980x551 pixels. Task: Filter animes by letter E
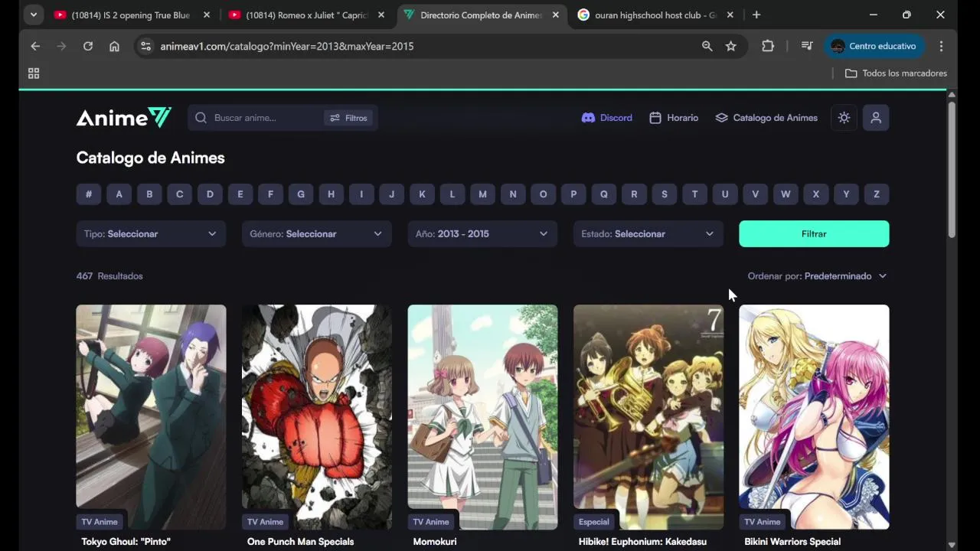[x=240, y=194]
